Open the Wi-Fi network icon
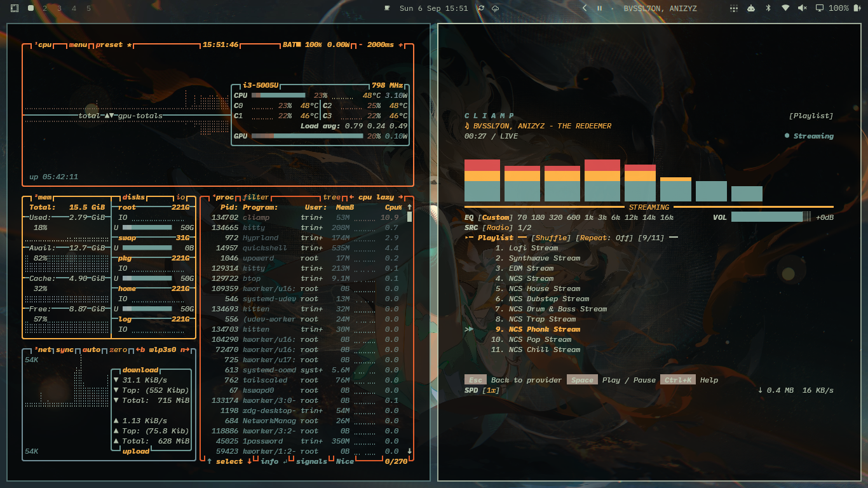Image resolution: width=868 pixels, height=488 pixels. click(x=785, y=8)
